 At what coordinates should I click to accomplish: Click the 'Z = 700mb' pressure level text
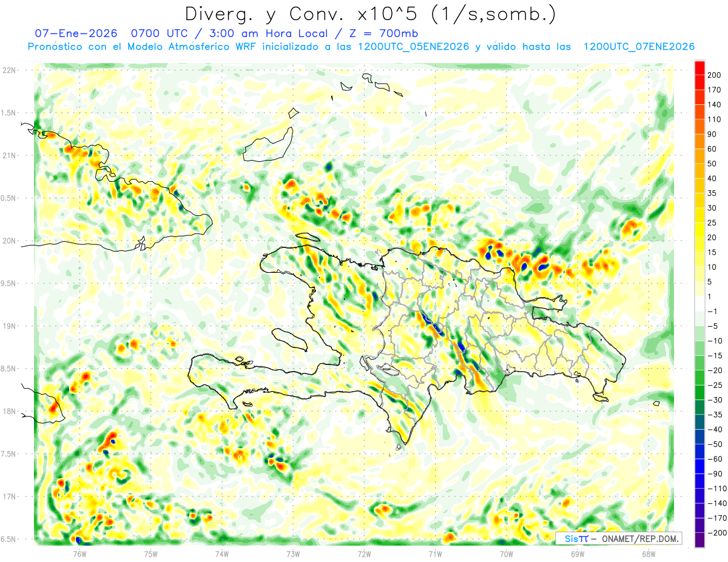(385, 33)
